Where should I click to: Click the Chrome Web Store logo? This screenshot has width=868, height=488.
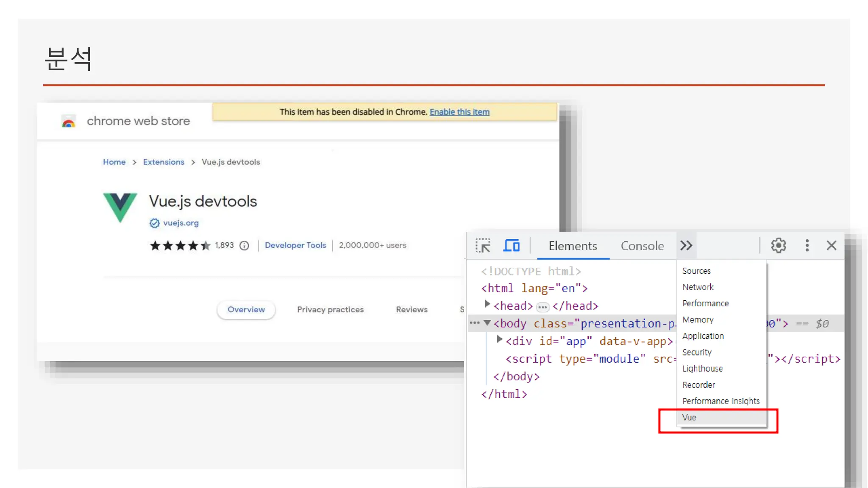[x=69, y=122]
